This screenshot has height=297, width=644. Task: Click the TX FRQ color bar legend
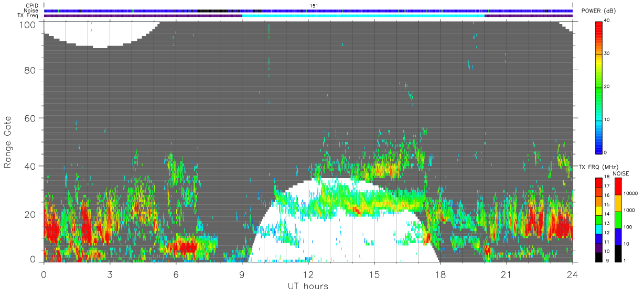click(599, 220)
